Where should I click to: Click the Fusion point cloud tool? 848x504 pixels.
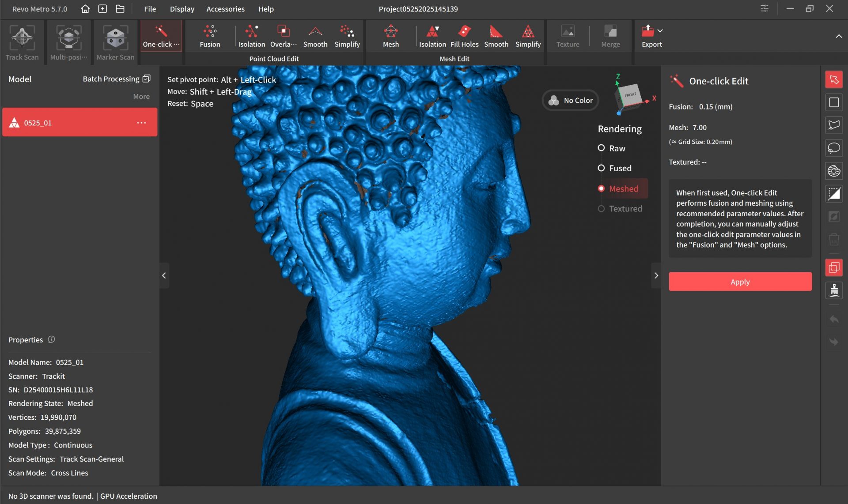(209, 36)
